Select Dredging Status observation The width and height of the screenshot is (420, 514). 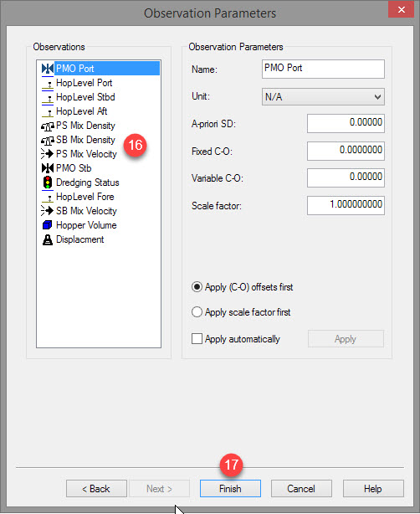tap(88, 182)
